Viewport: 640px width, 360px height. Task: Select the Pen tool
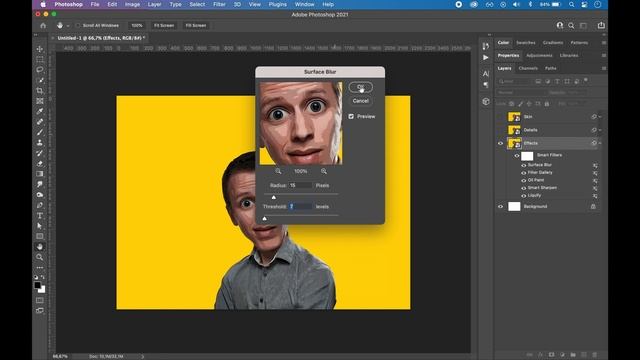coord(40,205)
